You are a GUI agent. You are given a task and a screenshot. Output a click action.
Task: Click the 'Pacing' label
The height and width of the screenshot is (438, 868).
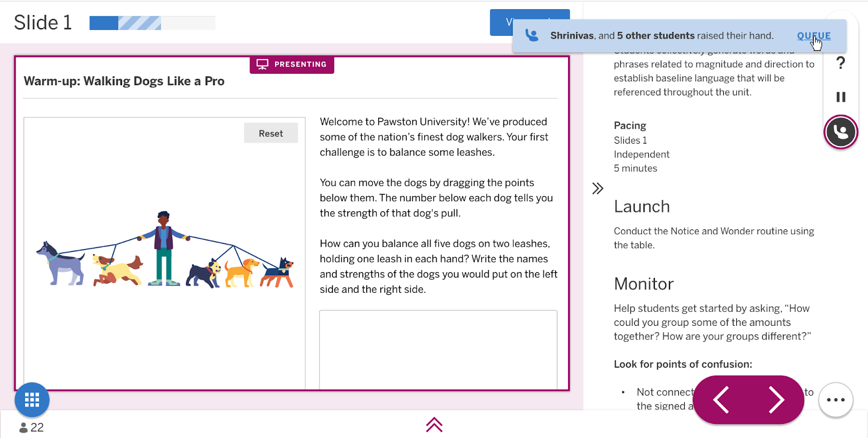click(x=630, y=125)
